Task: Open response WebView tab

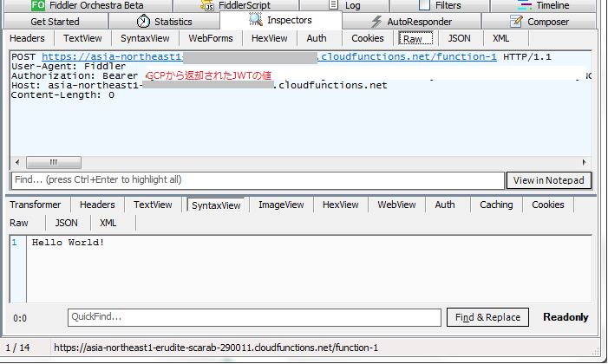Action: pos(396,205)
